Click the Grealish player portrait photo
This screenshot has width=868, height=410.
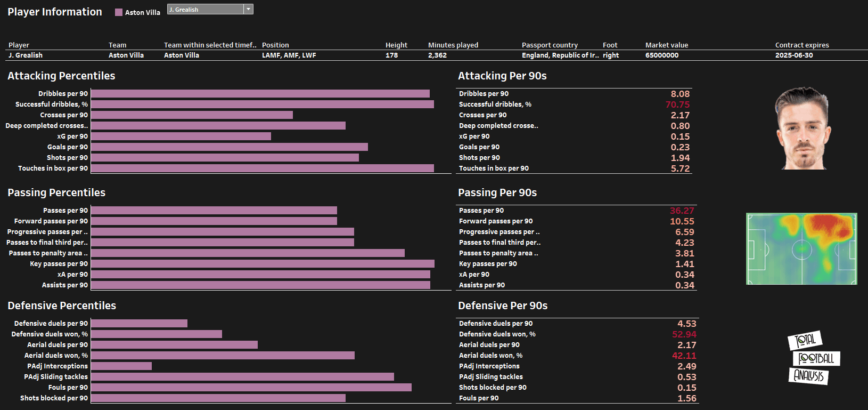tap(803, 128)
